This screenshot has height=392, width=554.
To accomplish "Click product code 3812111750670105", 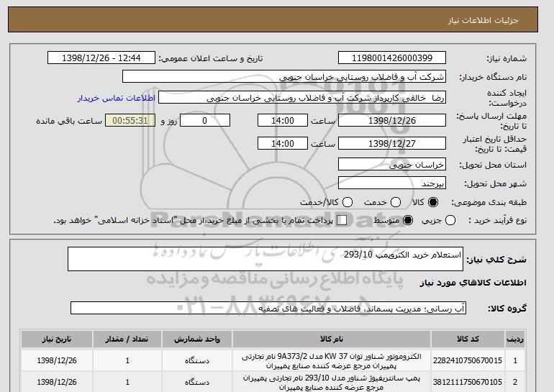I will click(468, 382).
